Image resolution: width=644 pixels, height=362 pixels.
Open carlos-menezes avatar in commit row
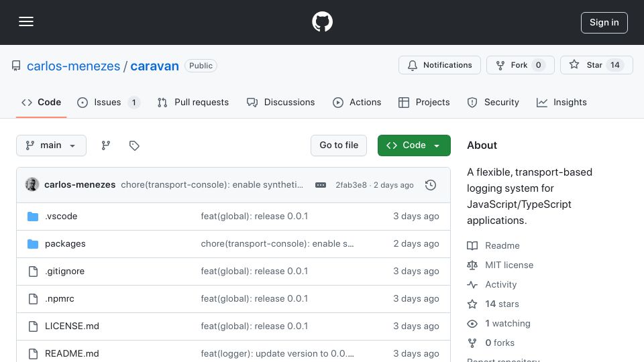pyautogui.click(x=32, y=185)
